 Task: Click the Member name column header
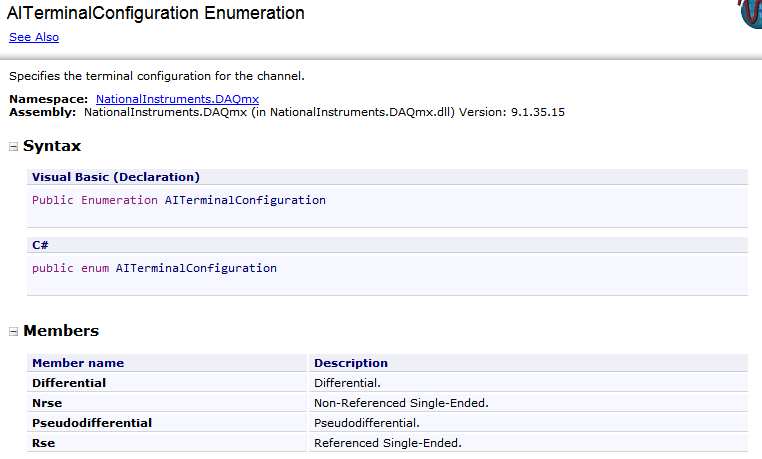(78, 363)
